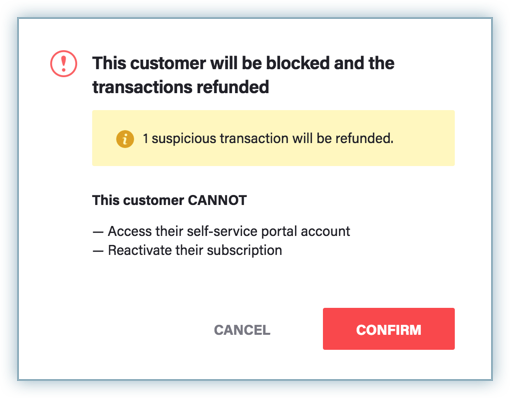Select the dialog title's first line
This screenshot has width=510, height=398.
point(243,63)
